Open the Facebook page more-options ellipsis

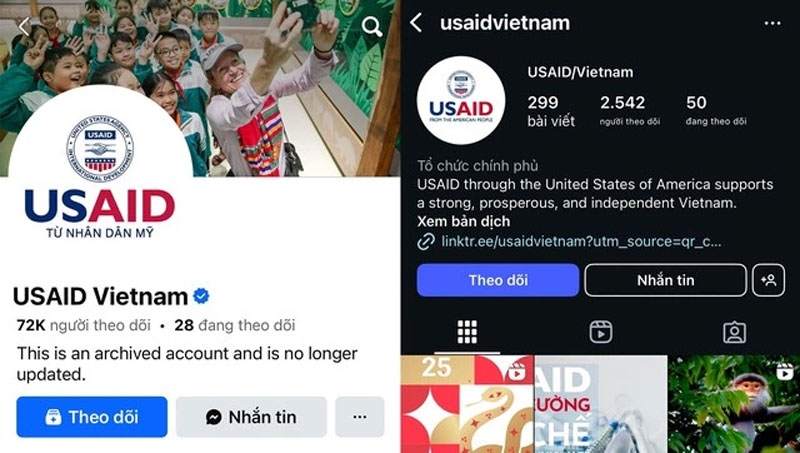pos(360,417)
